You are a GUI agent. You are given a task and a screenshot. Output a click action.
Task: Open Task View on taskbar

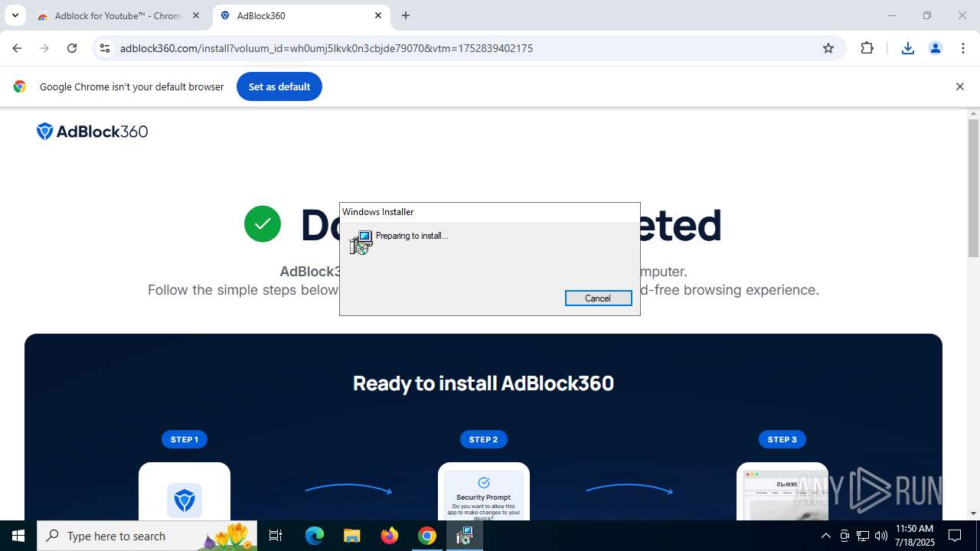tap(276, 536)
